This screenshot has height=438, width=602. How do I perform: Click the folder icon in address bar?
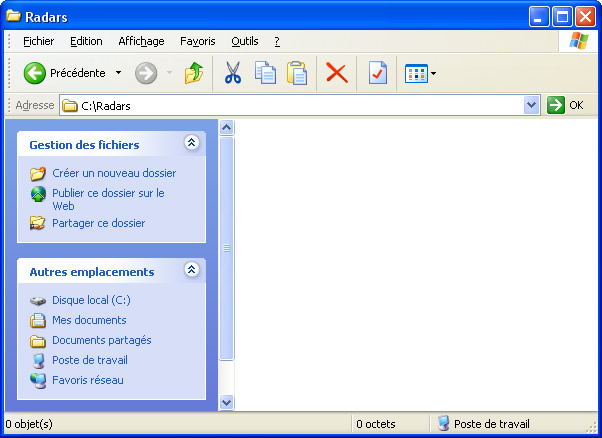tap(70, 105)
